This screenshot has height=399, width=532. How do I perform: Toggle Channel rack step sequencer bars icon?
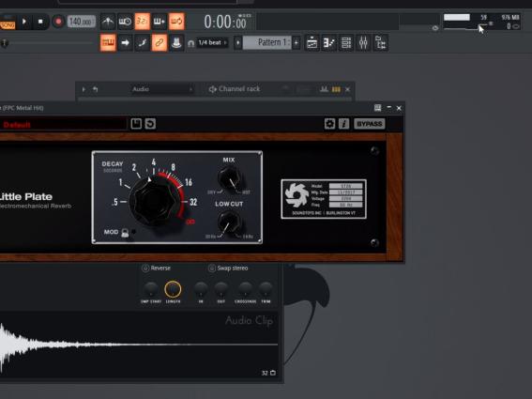[x=336, y=89]
